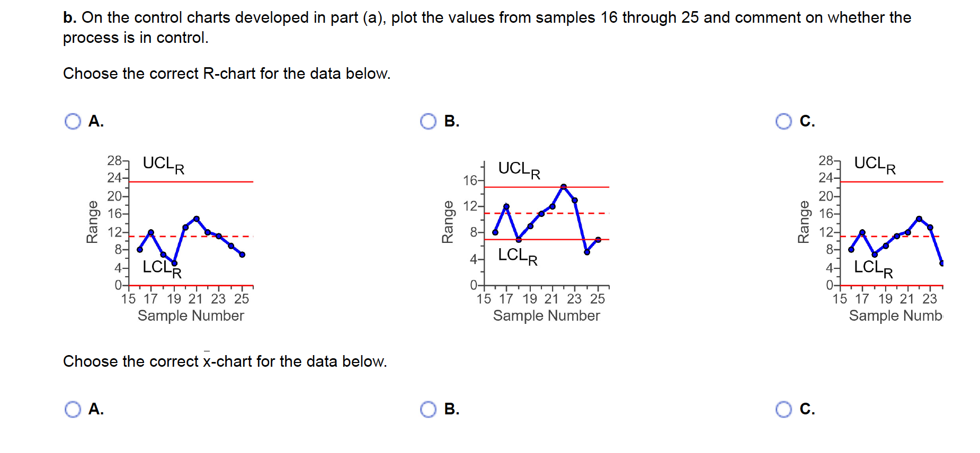Click the part b question paragraph
The width and height of the screenshot is (980, 453).
pos(486,28)
